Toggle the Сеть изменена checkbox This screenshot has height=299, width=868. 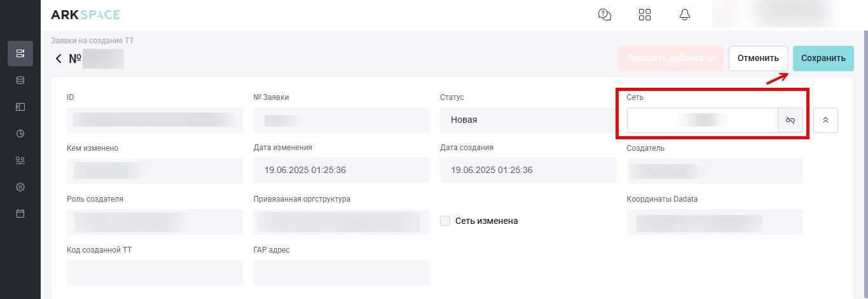445,221
